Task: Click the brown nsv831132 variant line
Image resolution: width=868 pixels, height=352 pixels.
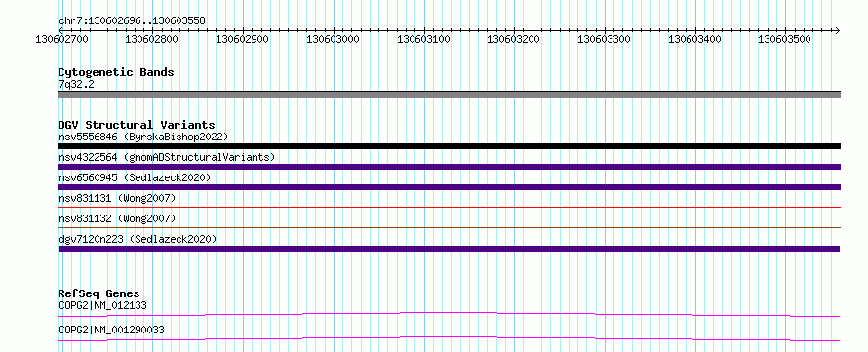Action: (x=449, y=227)
